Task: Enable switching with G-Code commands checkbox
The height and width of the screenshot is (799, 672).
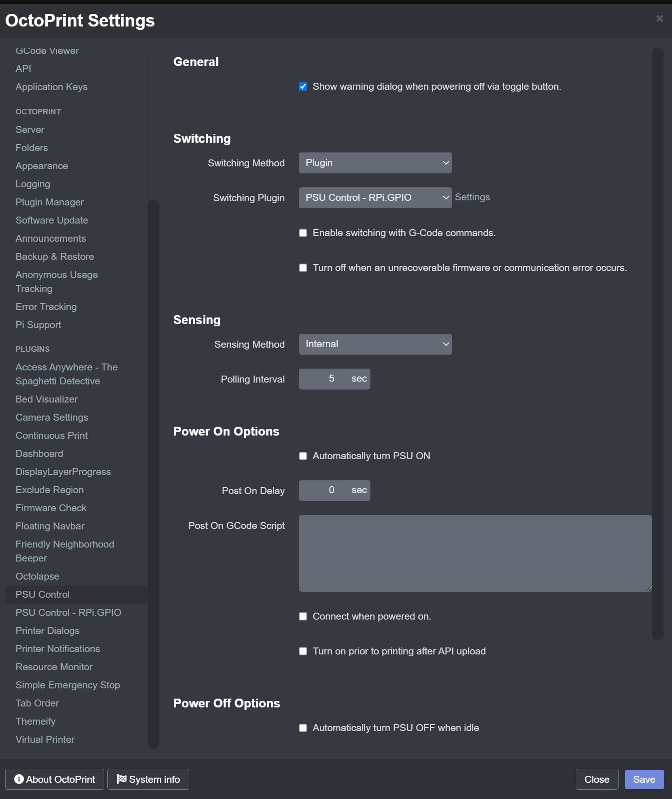Action: 303,233
